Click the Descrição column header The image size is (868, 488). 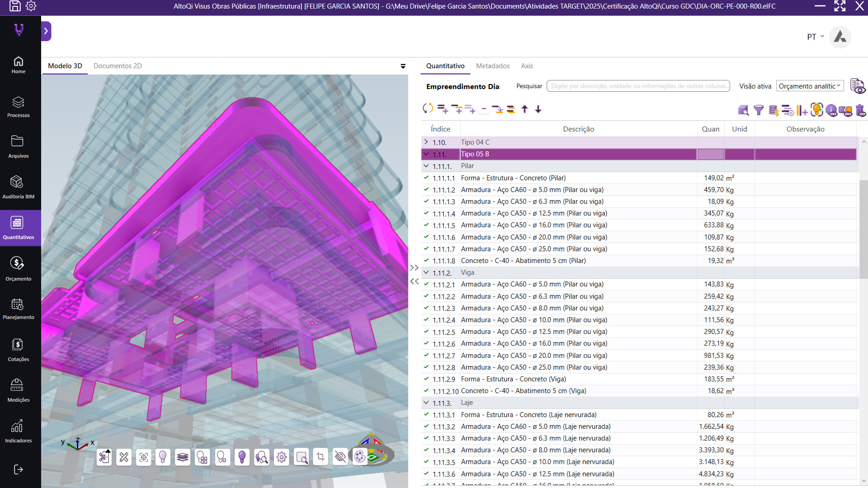[578, 129]
